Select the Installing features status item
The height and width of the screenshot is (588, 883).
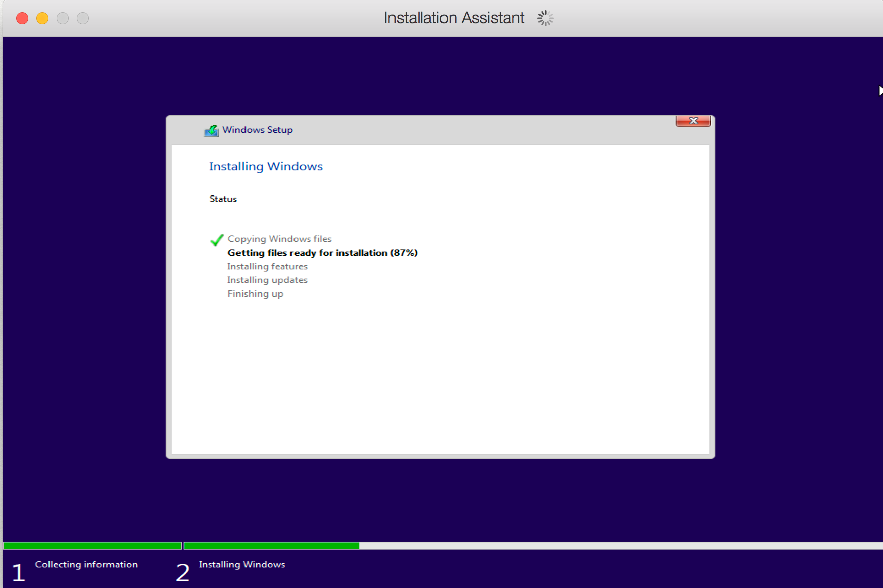pos(267,266)
